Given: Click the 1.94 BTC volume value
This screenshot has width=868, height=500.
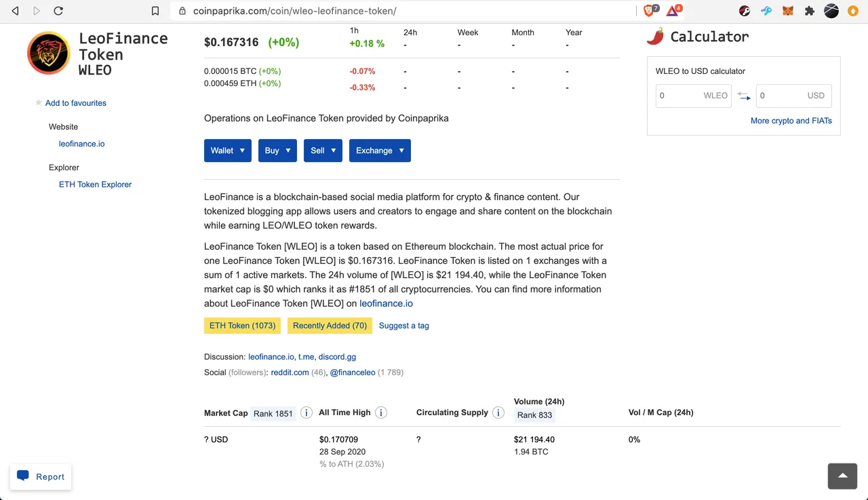Looking at the screenshot, I should [531, 452].
